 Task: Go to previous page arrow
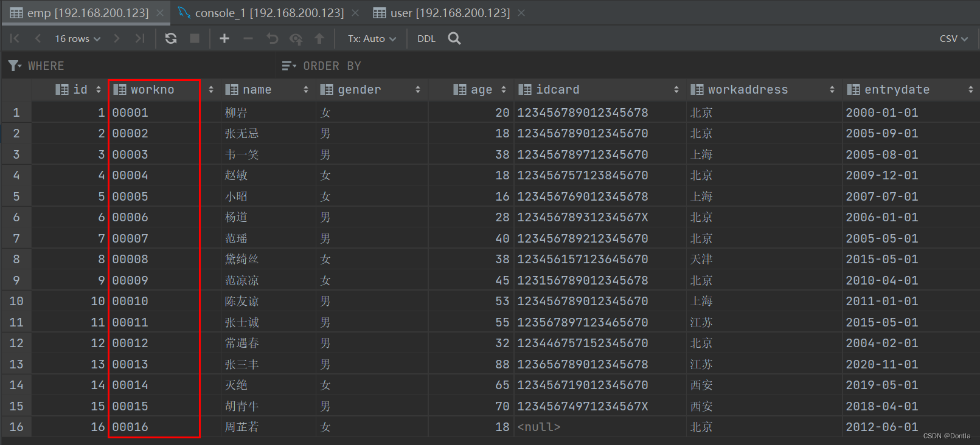point(38,38)
